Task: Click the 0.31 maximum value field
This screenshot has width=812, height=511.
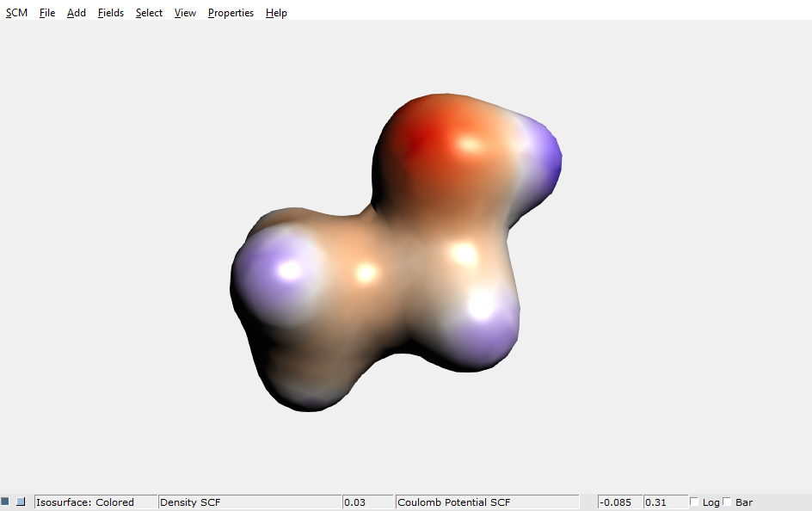Action: 665,502
